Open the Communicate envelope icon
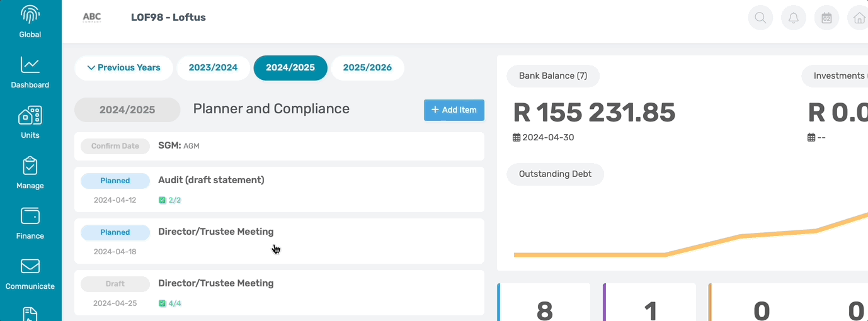 30,266
